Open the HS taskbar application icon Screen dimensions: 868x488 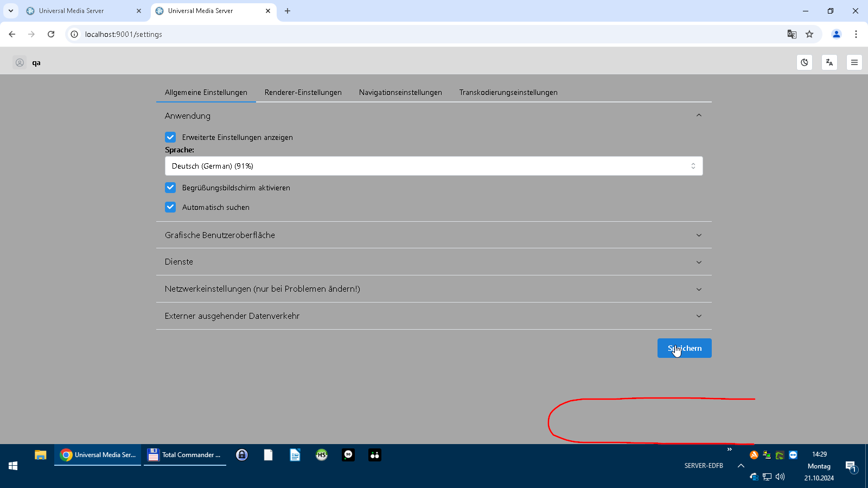point(322,455)
